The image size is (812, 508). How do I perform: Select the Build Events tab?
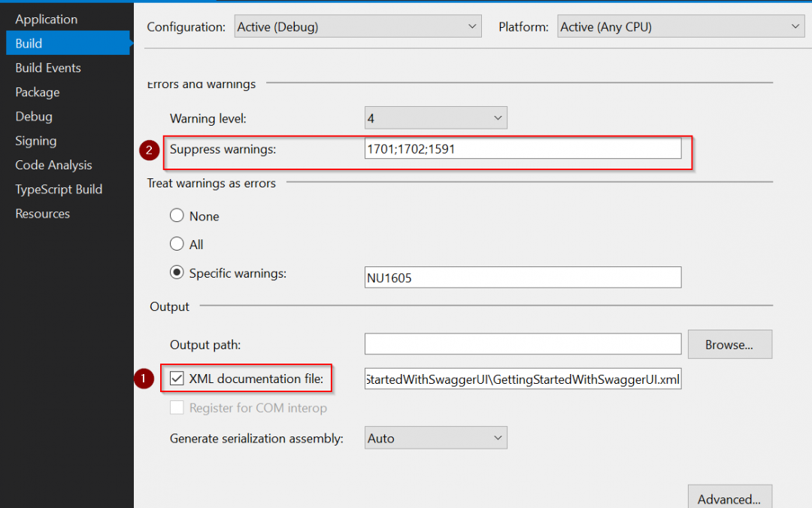[x=48, y=68]
